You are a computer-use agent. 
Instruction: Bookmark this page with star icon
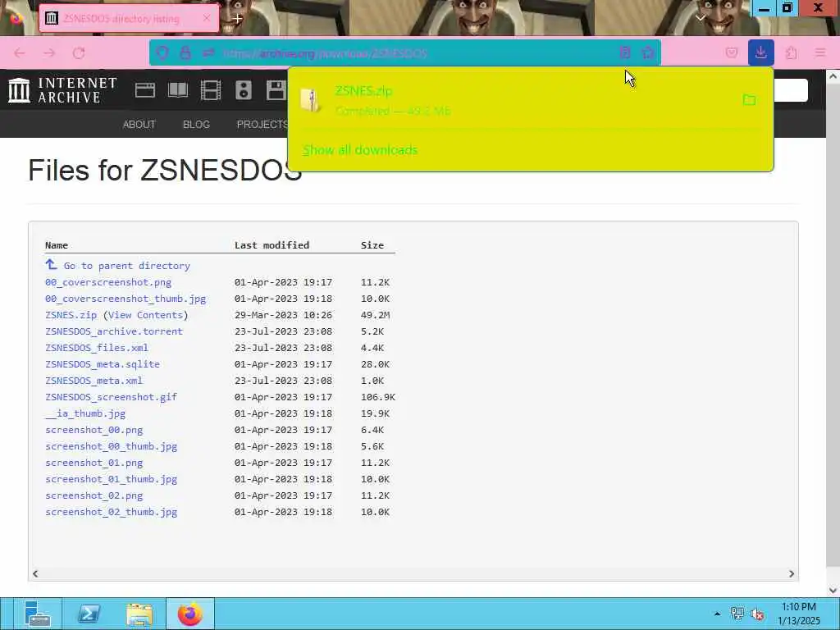point(648,52)
